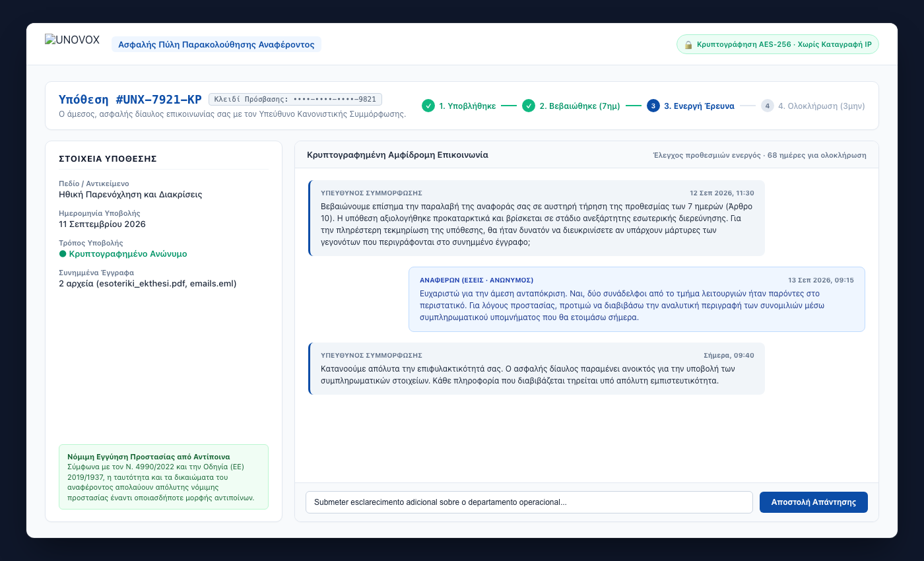The height and width of the screenshot is (561, 924).
Task: Focus the reply message input field
Action: [x=529, y=502]
